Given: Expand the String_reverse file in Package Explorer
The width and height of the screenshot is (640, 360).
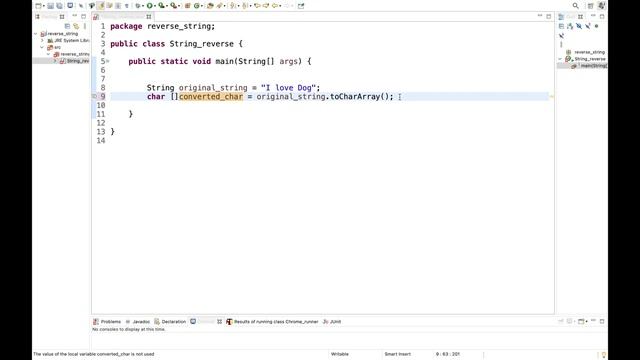Looking at the screenshot, I should 55,61.
